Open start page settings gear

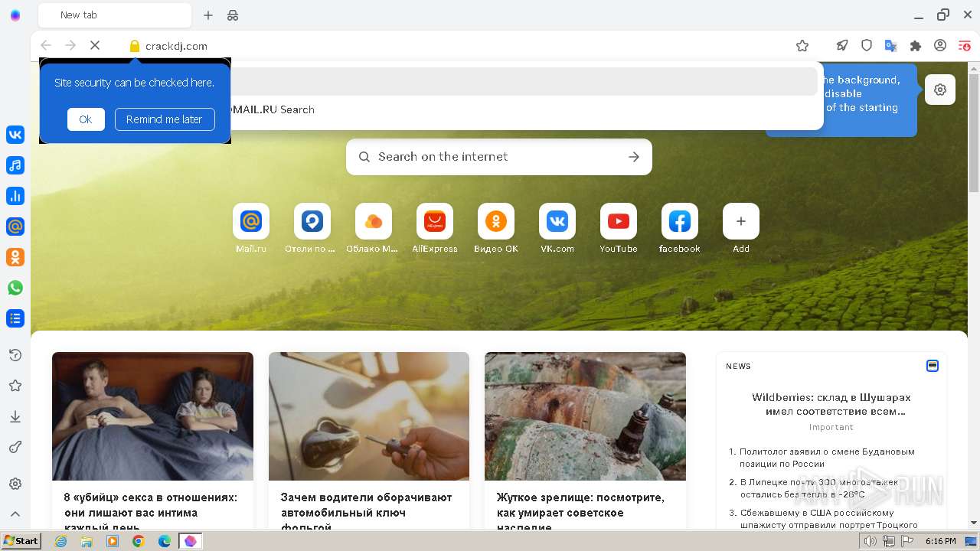pyautogui.click(x=940, y=90)
